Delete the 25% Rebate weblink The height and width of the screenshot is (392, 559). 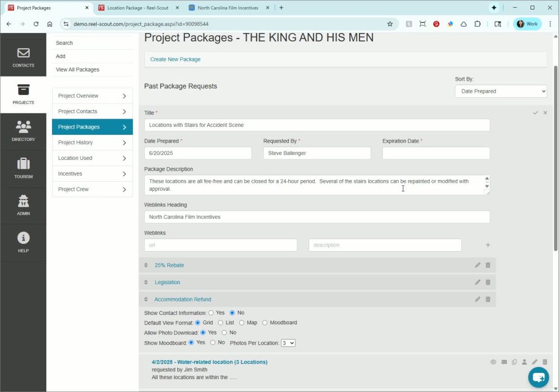tap(488, 265)
